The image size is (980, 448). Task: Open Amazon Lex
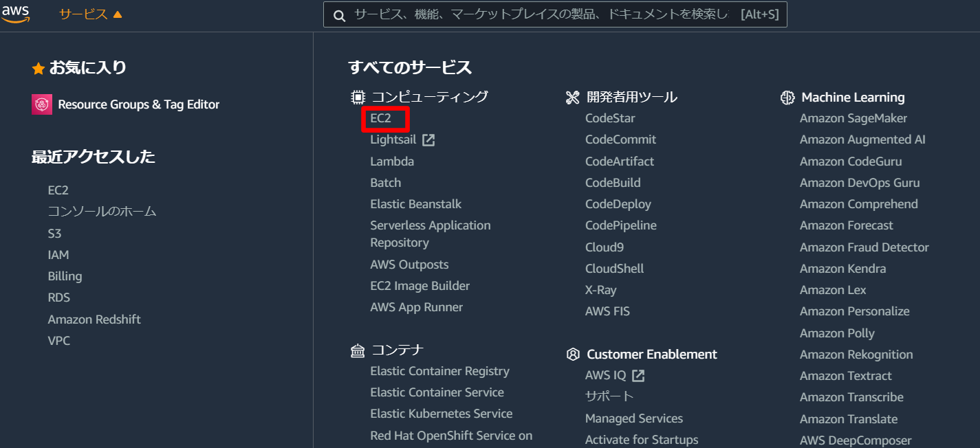click(x=833, y=290)
